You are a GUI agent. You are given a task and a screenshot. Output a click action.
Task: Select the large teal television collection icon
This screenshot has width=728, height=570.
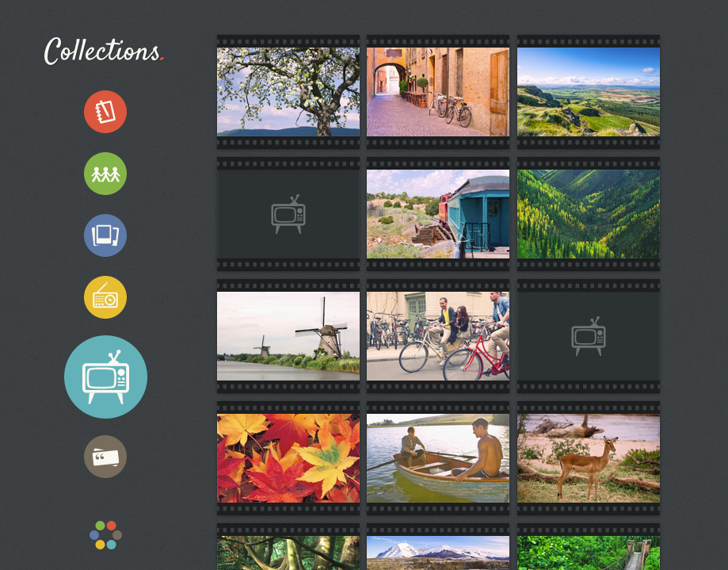coord(106,377)
